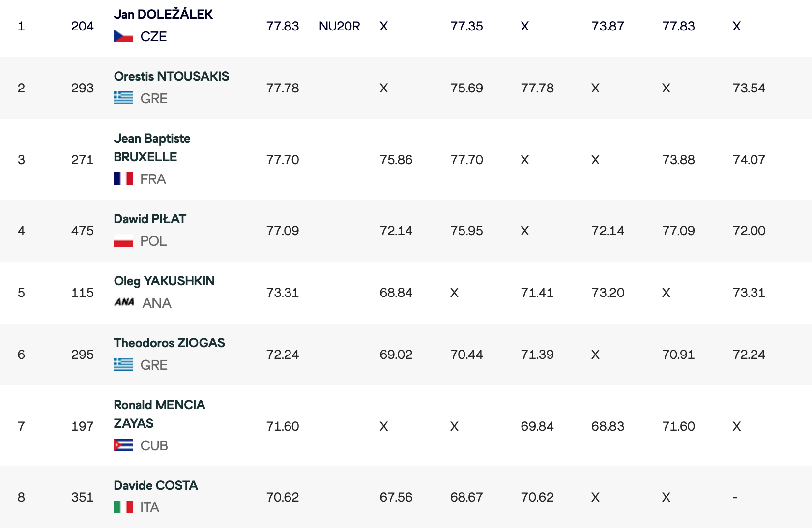
Task: Click the Greek flag beside Orestis Ntousakis
Action: coord(123,98)
